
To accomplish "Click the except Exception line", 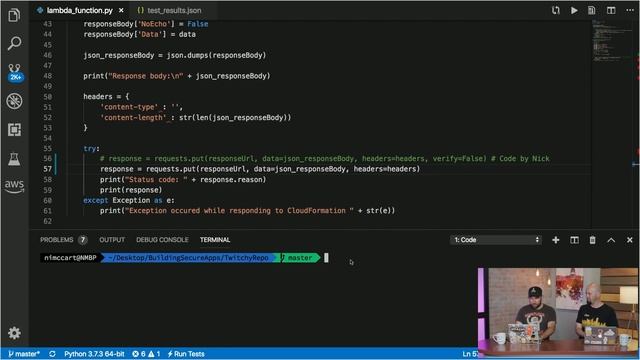I will (x=129, y=200).
